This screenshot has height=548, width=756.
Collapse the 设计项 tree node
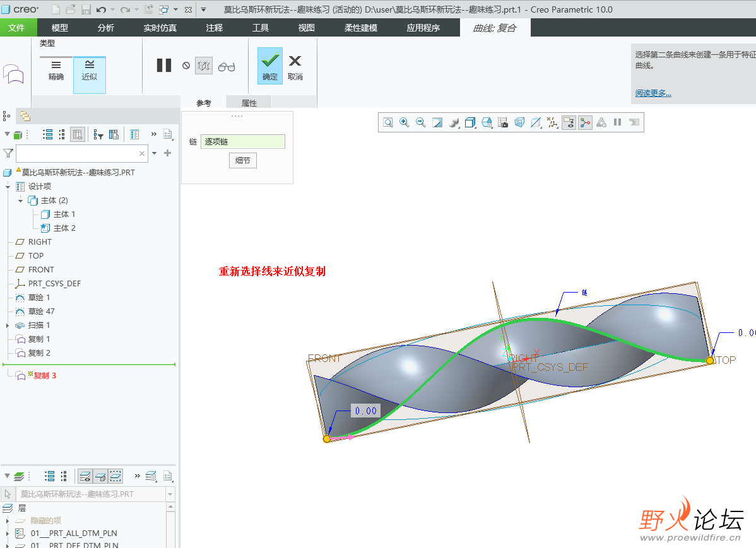click(8, 187)
